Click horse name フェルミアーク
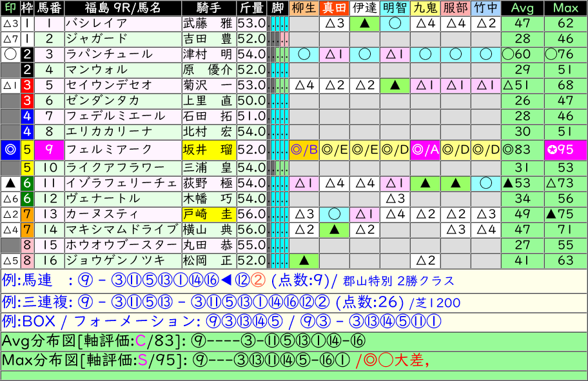This screenshot has height=381, width=588. coord(122,150)
